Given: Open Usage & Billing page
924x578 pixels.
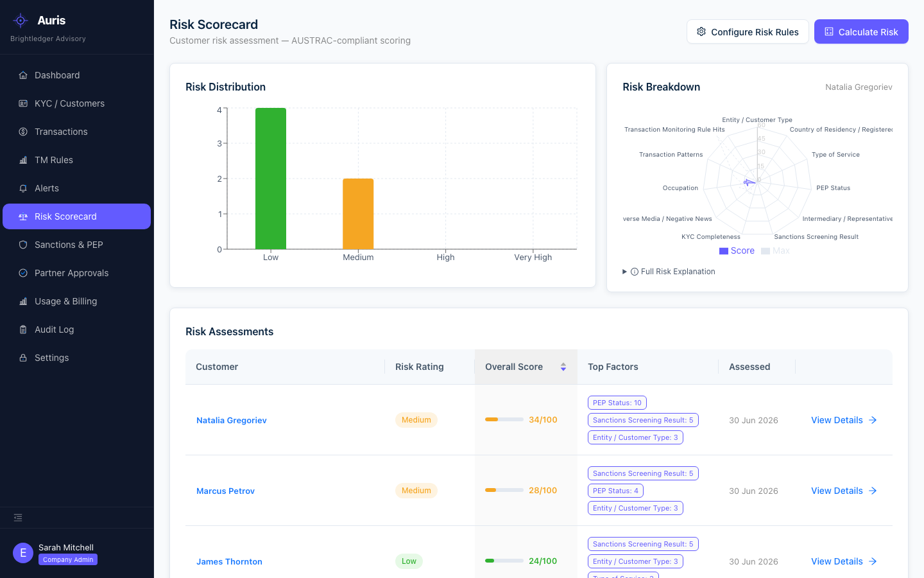Looking at the screenshot, I should (77, 301).
